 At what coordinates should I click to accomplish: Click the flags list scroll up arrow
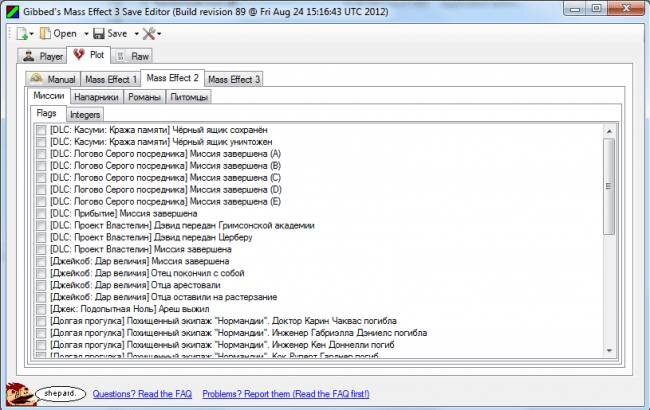tap(609, 131)
